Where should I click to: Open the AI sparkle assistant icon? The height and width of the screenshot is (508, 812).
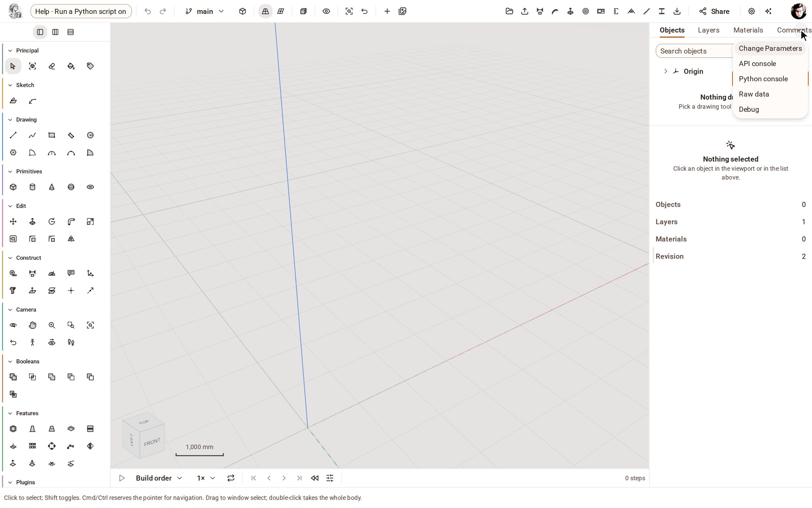pyautogui.click(x=768, y=11)
